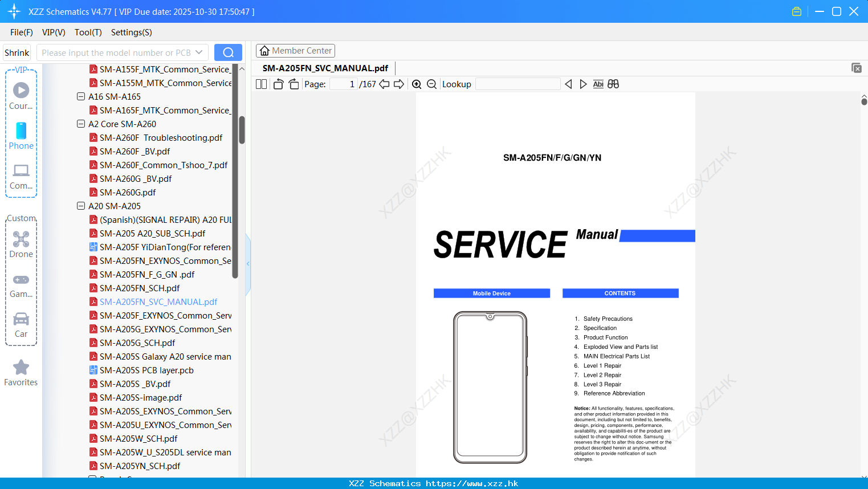Click the XZZ app logo icon
The image size is (868, 489).
14,11
